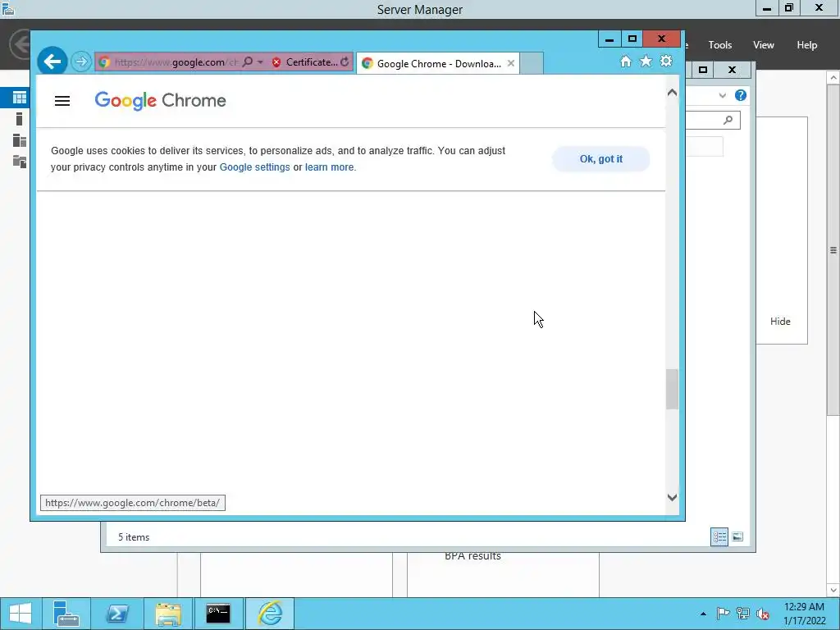Image resolution: width=840 pixels, height=630 pixels.
Task: Open IE Favorites star icon
Action: (x=646, y=61)
